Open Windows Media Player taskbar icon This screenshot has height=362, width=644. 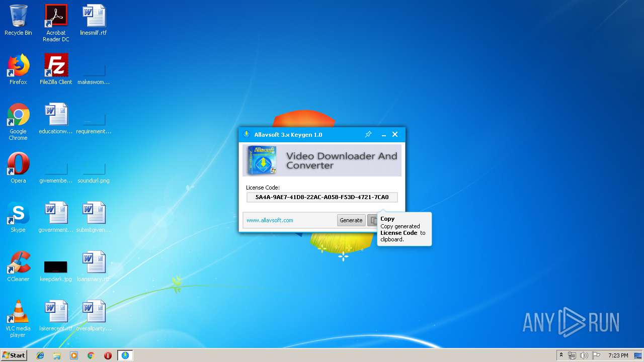click(x=74, y=355)
